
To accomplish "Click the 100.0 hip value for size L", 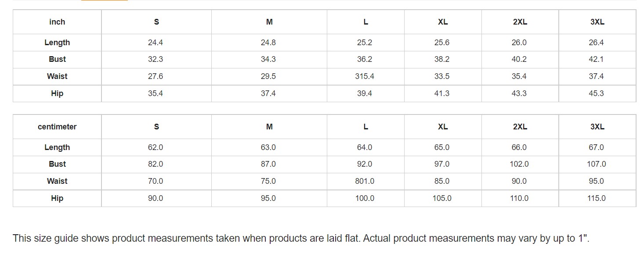I will (x=365, y=198).
